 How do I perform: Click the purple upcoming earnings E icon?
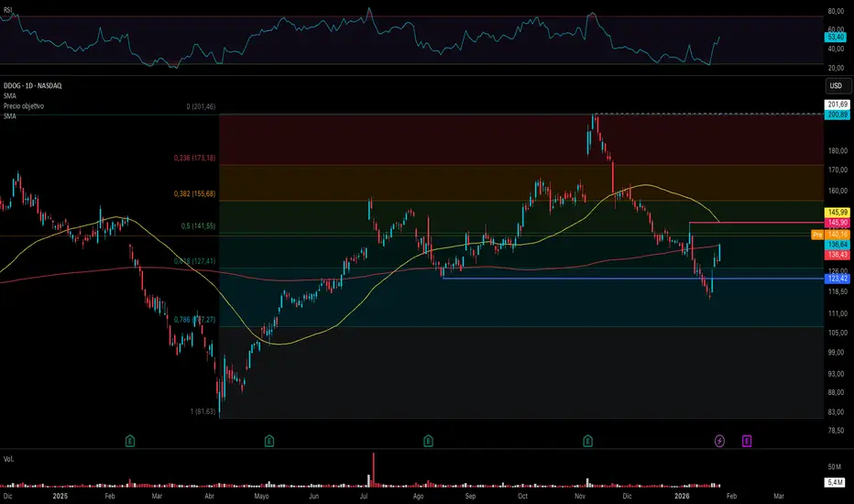coord(747,441)
